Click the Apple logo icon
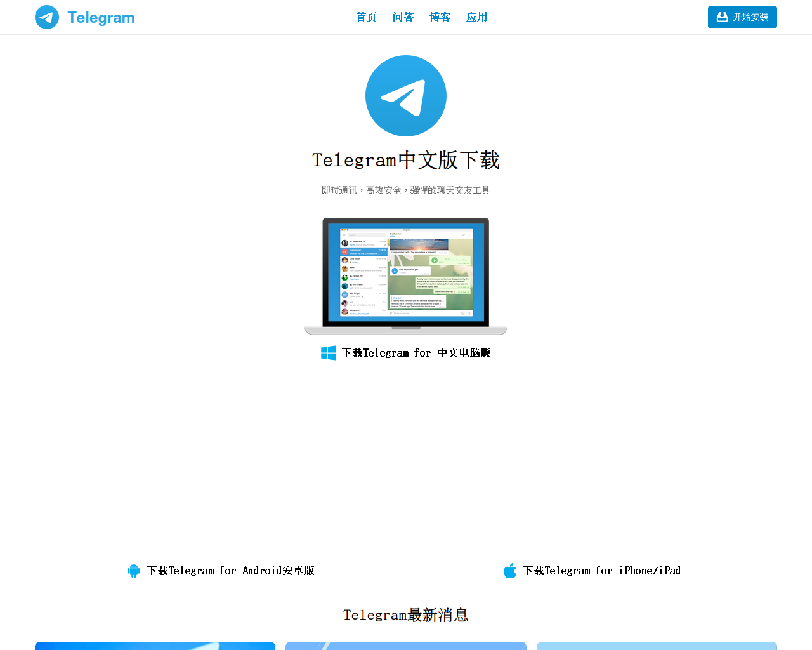Viewport: 812px width, 650px height. click(x=510, y=571)
